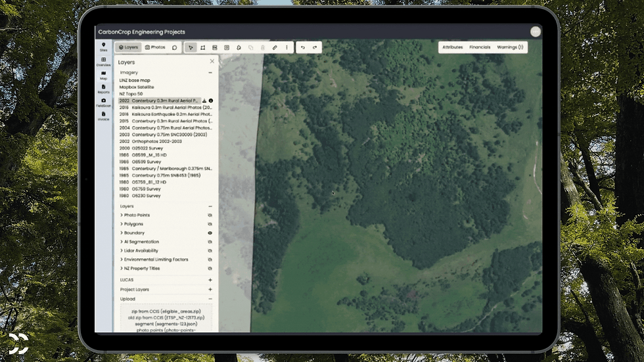Switch to the Map sidebar view
The width and height of the screenshot is (644, 362).
tap(104, 75)
